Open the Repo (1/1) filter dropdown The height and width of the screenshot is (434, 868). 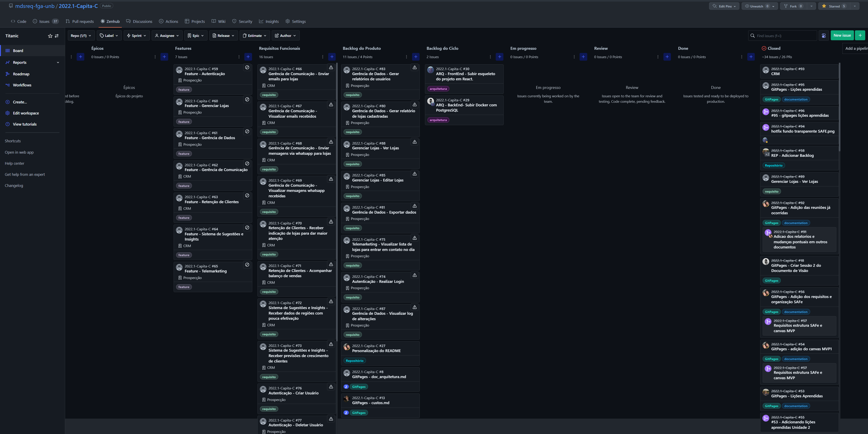pos(81,35)
